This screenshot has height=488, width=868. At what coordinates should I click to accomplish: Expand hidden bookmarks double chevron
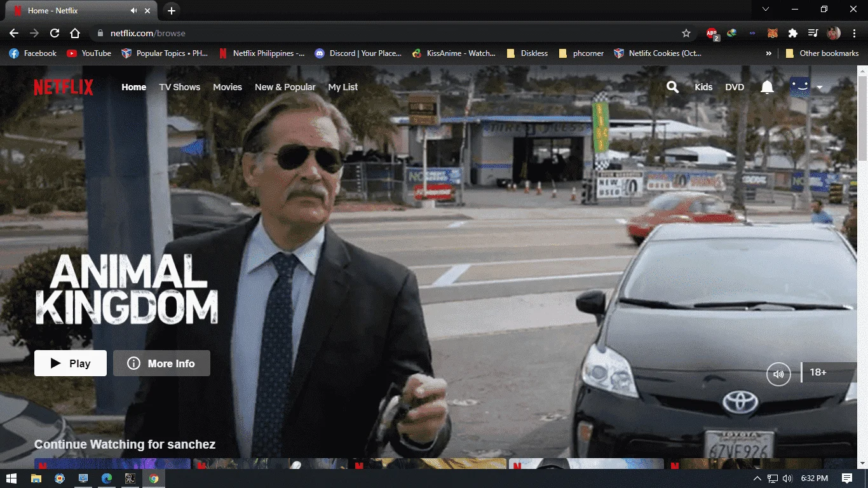point(769,53)
